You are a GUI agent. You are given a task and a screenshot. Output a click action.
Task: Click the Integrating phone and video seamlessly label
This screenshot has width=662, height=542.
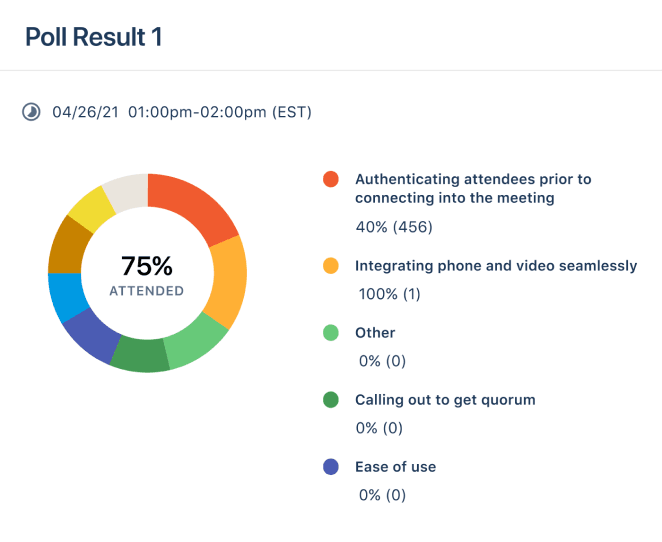click(495, 266)
